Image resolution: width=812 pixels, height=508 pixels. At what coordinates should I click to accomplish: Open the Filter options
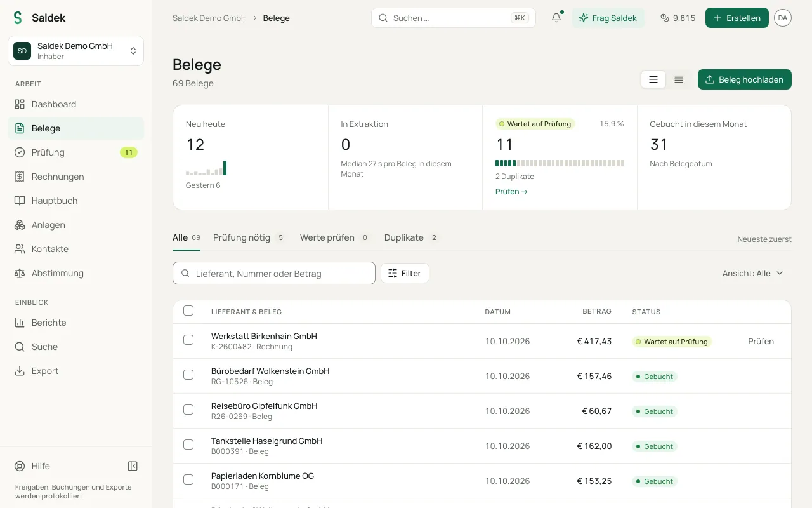(x=405, y=273)
